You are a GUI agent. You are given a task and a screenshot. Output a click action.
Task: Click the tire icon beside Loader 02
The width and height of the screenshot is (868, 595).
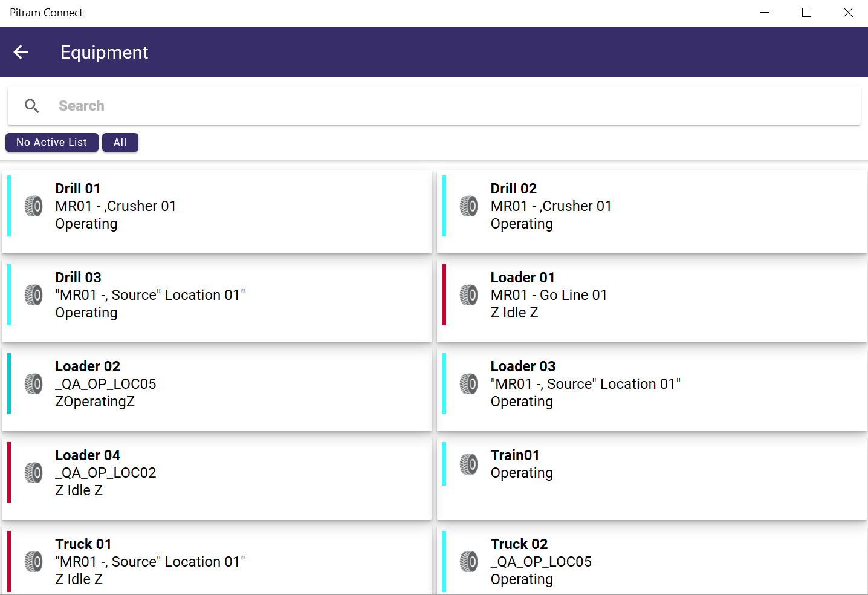coord(34,384)
